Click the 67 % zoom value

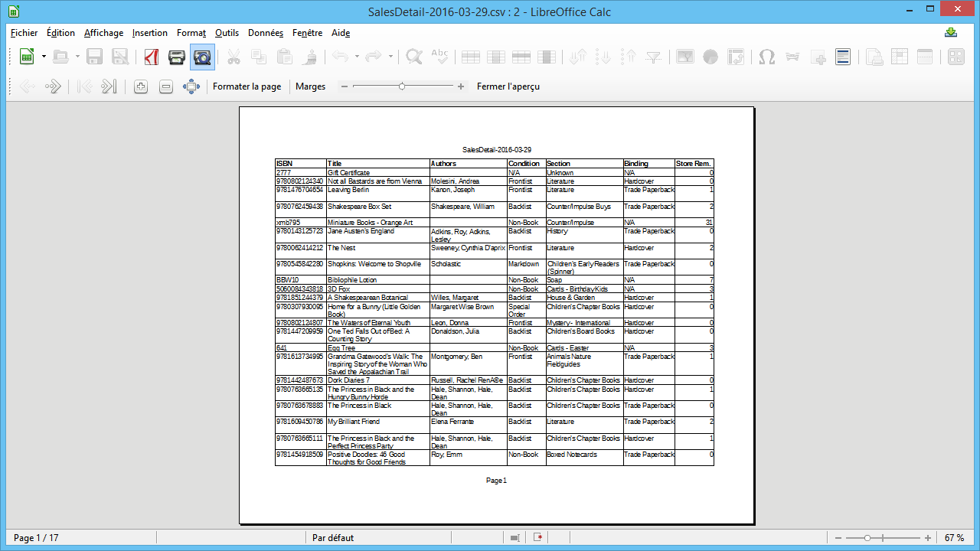tap(954, 538)
